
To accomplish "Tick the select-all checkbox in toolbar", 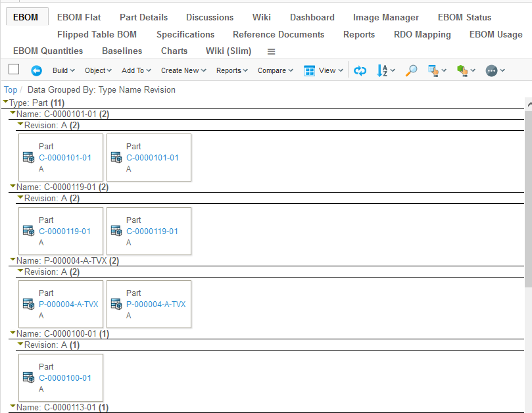I will 14,70.
